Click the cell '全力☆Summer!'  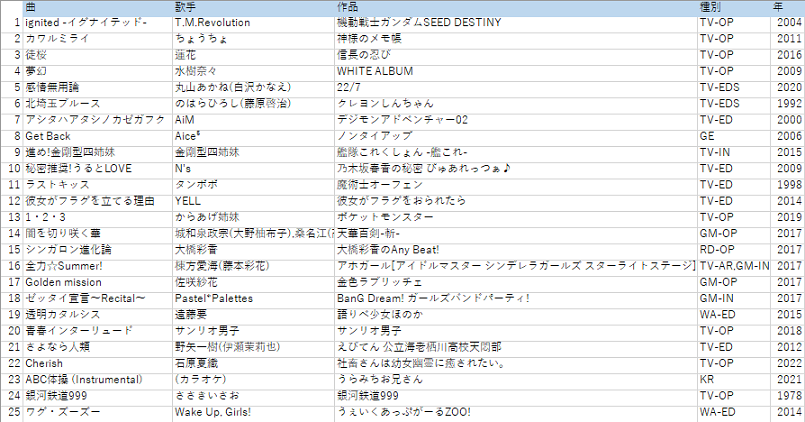[98, 266]
